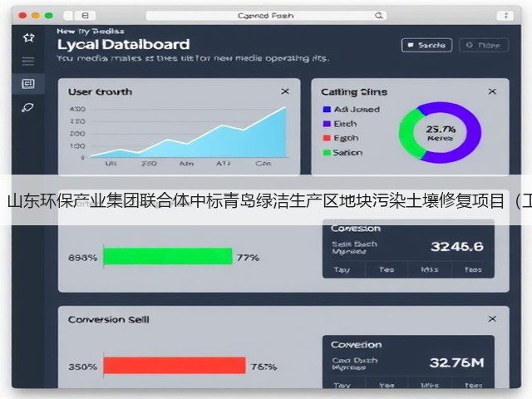Click the address bar field

coord(266,16)
